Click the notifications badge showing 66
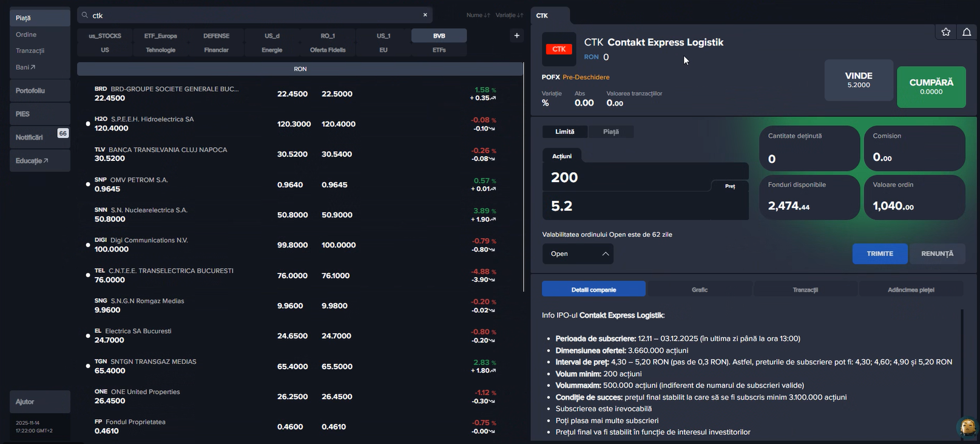Screen dimensions: 980x444 (x=63, y=134)
